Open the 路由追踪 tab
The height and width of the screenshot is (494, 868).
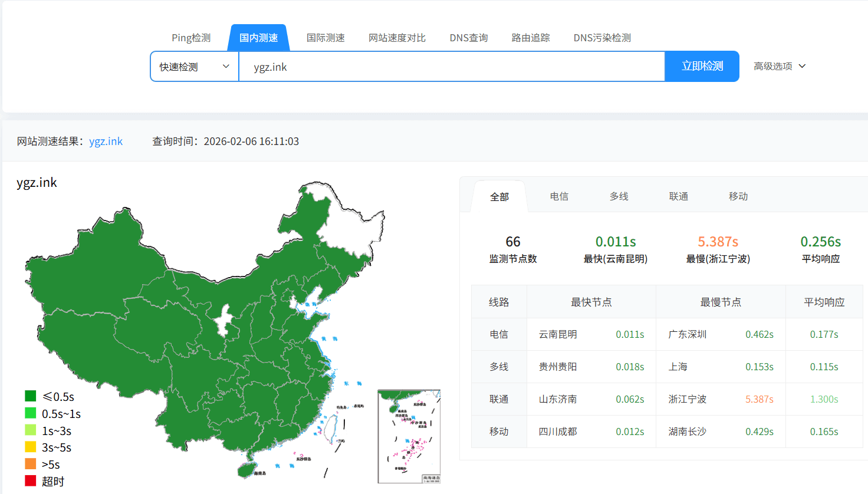(531, 38)
